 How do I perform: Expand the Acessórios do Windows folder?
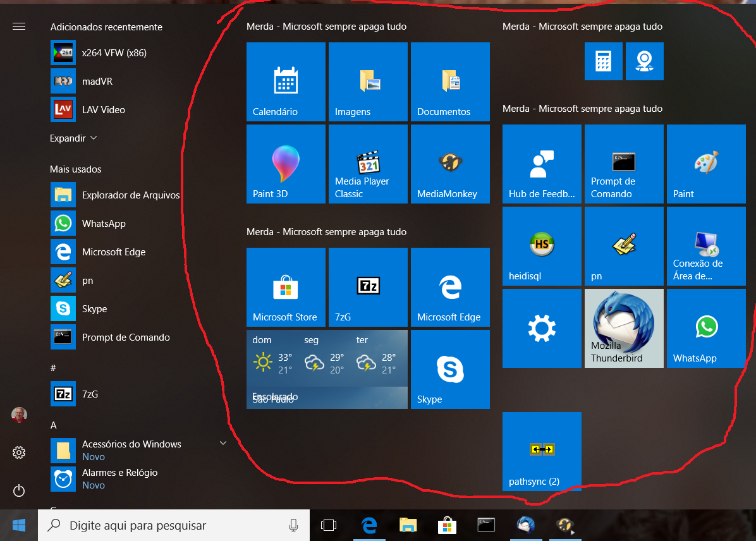point(223,444)
